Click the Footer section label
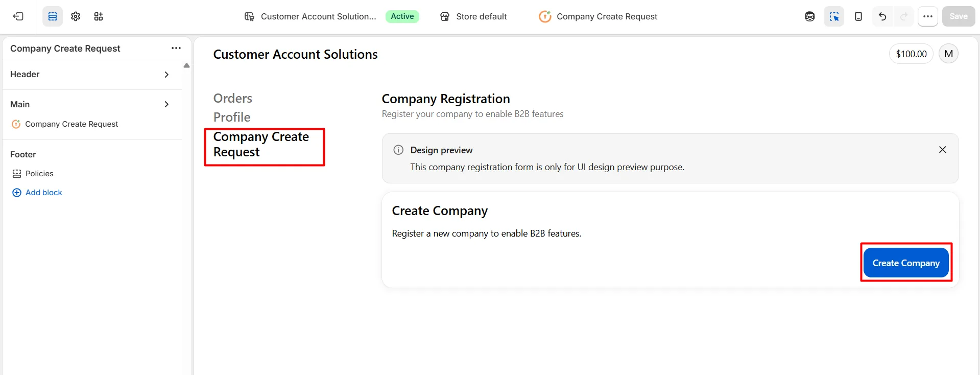 [x=23, y=154]
